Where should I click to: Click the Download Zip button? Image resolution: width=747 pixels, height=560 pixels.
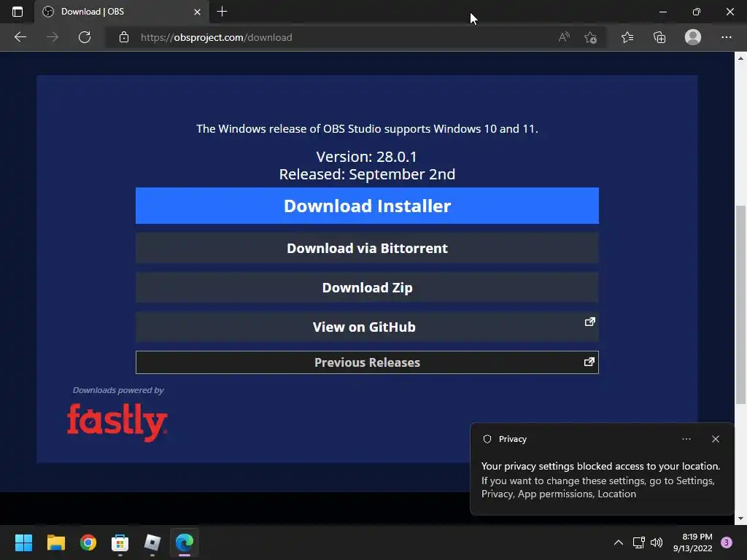[367, 287]
